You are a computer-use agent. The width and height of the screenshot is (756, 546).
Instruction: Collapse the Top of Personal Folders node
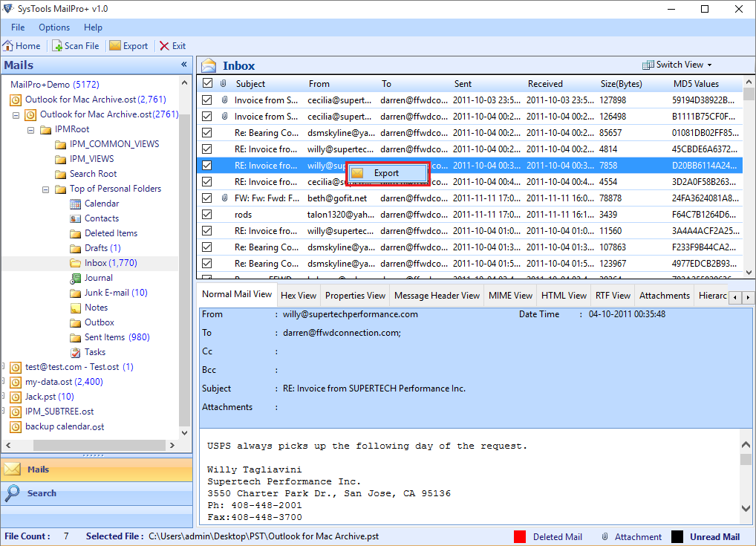pos(46,189)
